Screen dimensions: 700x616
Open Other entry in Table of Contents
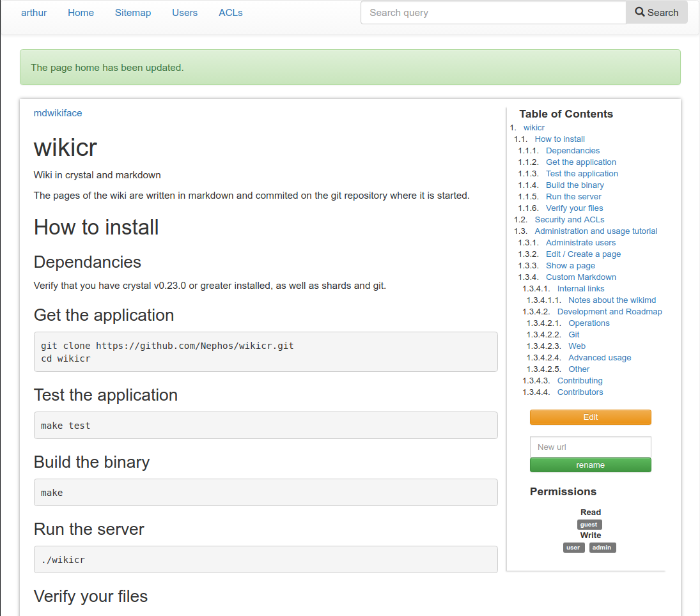pos(579,369)
